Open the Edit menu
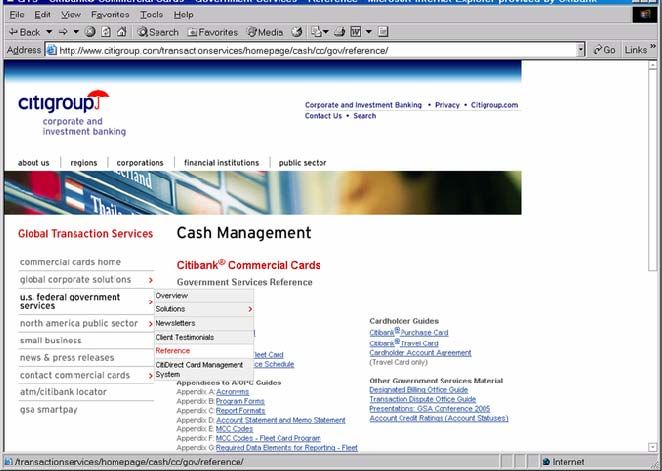The height and width of the screenshot is (471, 662). tap(42, 15)
